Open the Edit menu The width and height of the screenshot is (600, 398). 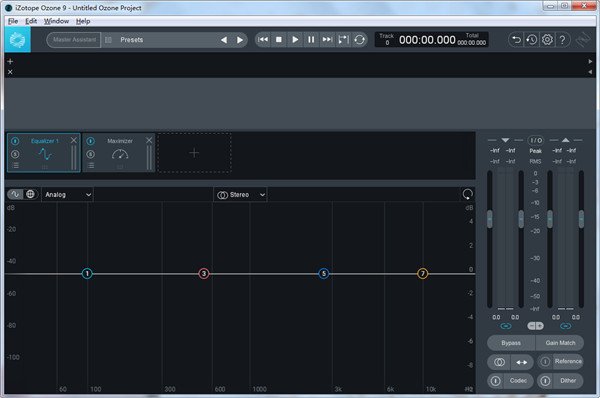[31, 21]
